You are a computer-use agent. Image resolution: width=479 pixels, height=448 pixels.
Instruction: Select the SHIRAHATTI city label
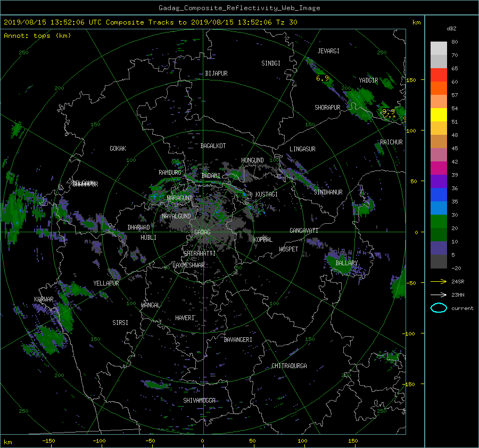click(200, 254)
